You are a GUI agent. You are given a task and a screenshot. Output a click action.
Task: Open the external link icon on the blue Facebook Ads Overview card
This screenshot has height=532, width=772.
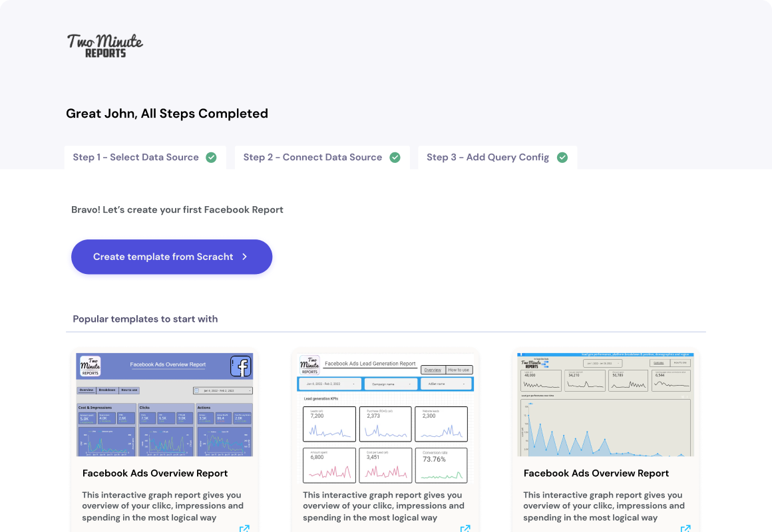(244, 529)
